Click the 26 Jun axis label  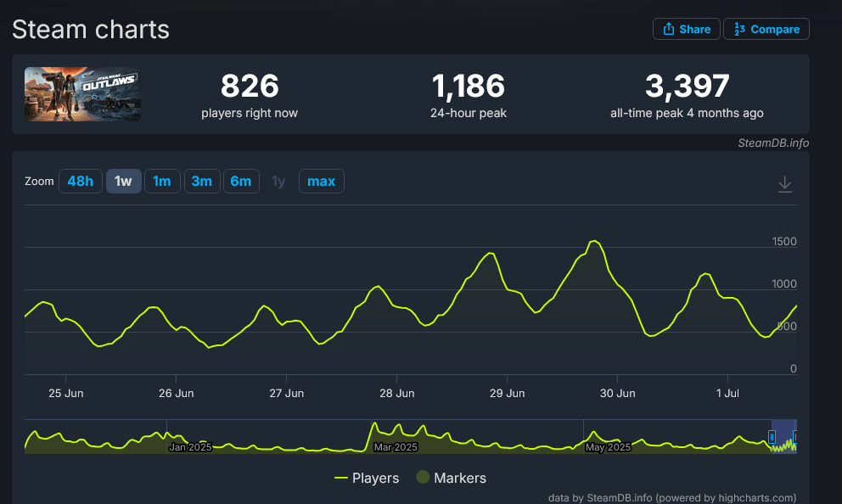177,394
